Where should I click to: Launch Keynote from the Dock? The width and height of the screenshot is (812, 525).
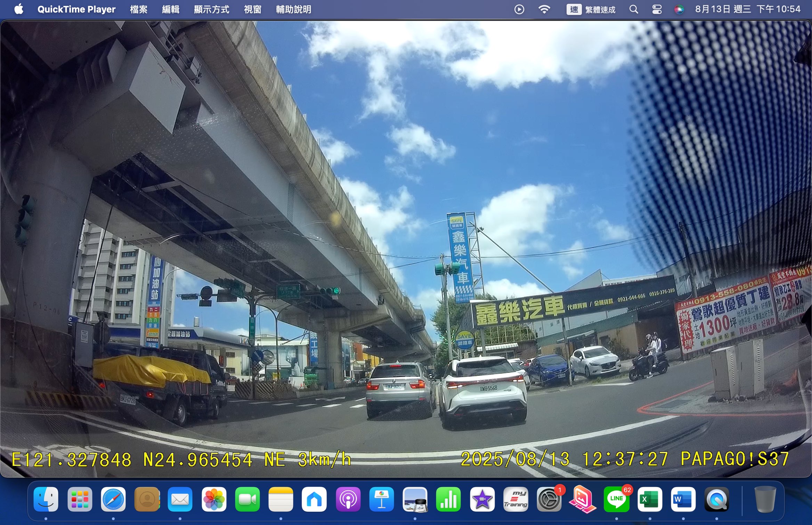pyautogui.click(x=381, y=500)
